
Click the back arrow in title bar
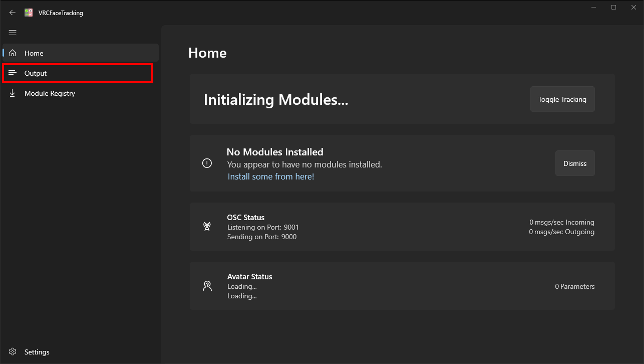(13, 13)
